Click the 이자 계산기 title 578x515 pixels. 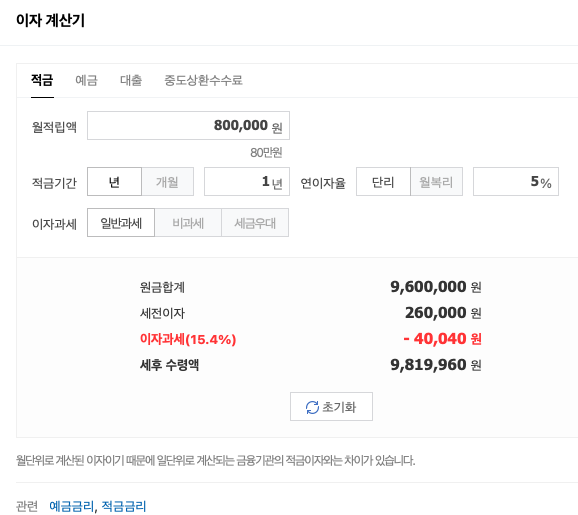[x=51, y=20]
